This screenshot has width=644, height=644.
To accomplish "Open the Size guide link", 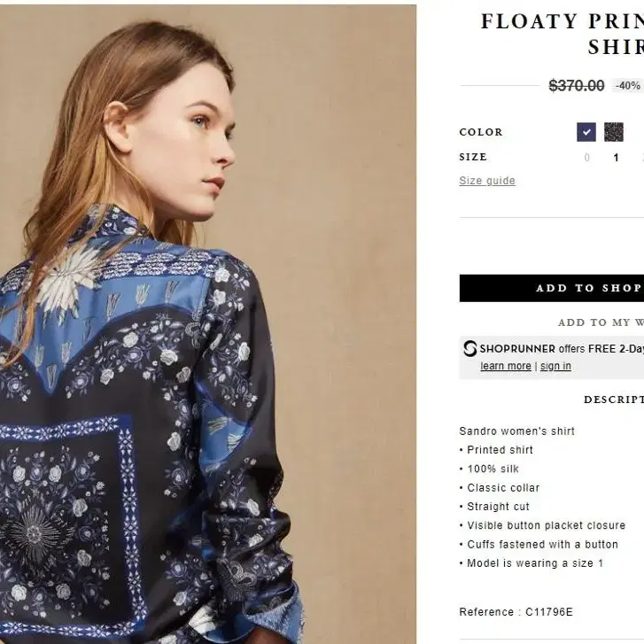I will (487, 181).
